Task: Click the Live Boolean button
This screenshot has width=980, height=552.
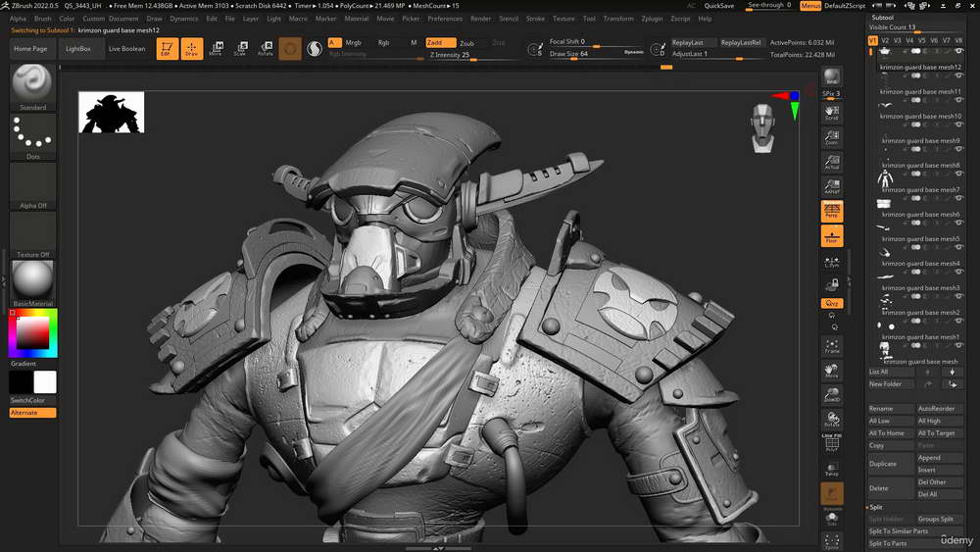Action: (x=126, y=49)
